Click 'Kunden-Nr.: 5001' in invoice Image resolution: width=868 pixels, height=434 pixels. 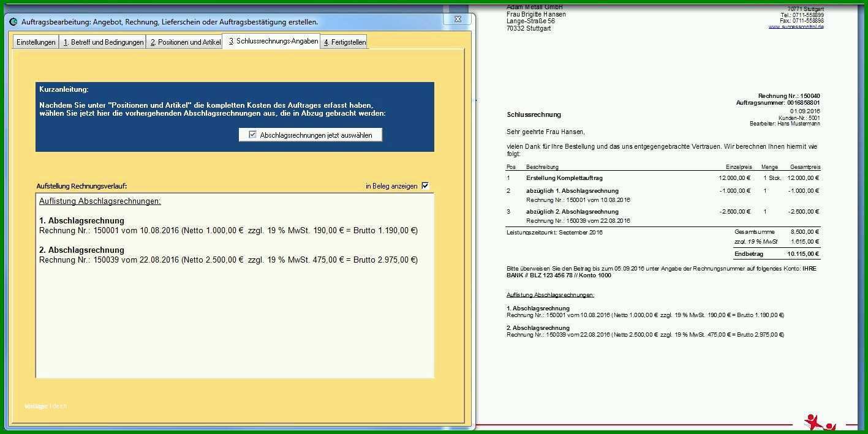point(799,118)
